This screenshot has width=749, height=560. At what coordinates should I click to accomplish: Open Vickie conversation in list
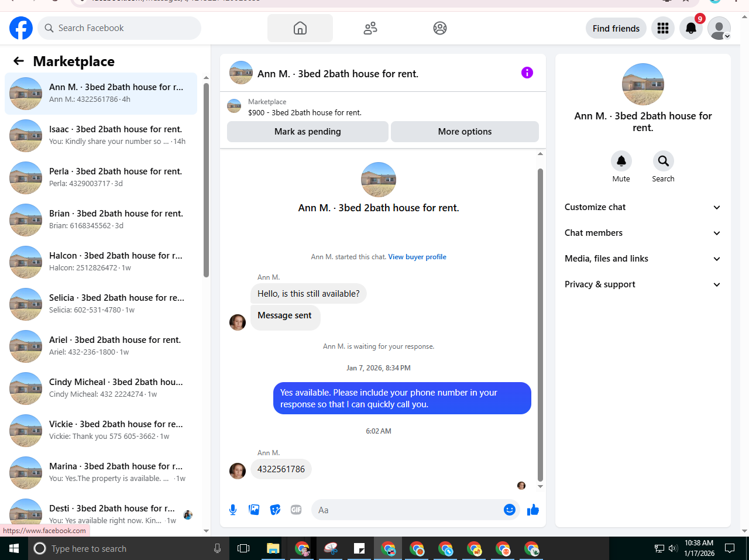pyautogui.click(x=101, y=431)
